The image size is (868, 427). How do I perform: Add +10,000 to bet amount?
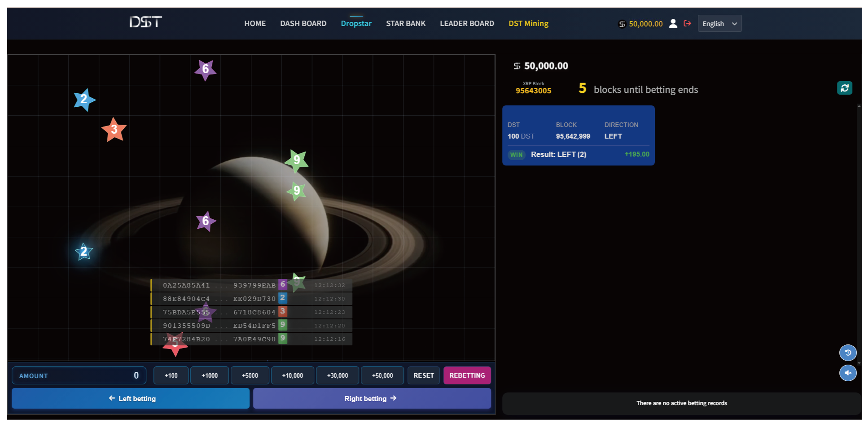pyautogui.click(x=293, y=375)
